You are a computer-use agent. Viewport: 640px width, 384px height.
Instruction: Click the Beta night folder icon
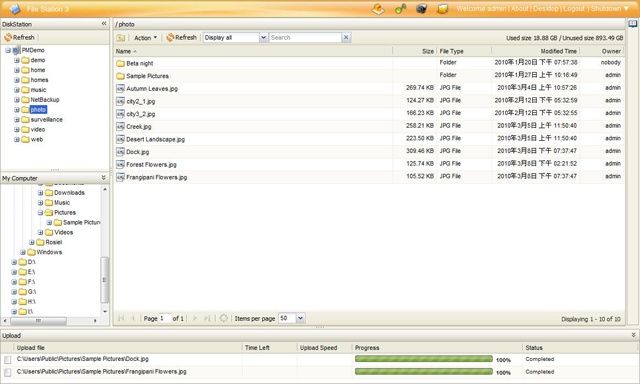(120, 63)
